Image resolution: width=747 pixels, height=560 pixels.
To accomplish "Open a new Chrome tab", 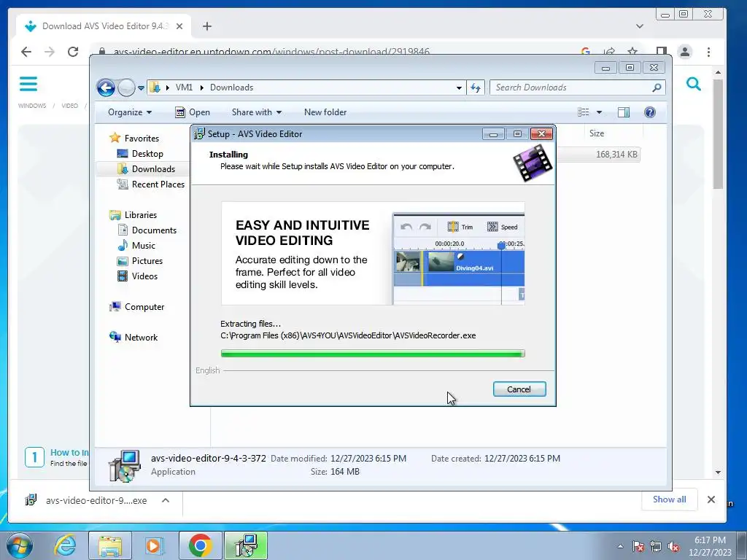I will click(x=206, y=26).
